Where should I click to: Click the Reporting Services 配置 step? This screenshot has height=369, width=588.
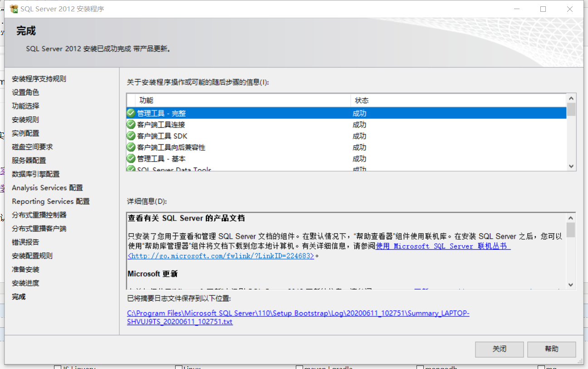[51, 201]
